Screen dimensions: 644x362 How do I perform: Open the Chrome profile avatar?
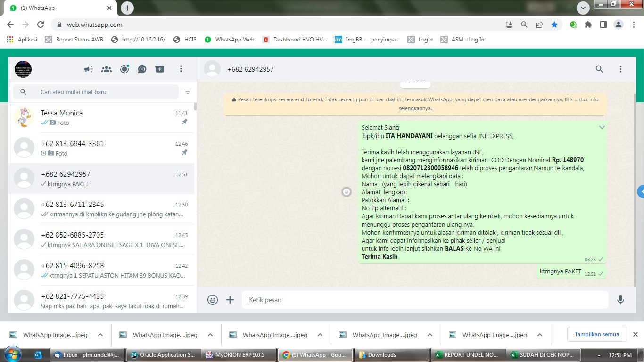tap(619, 25)
